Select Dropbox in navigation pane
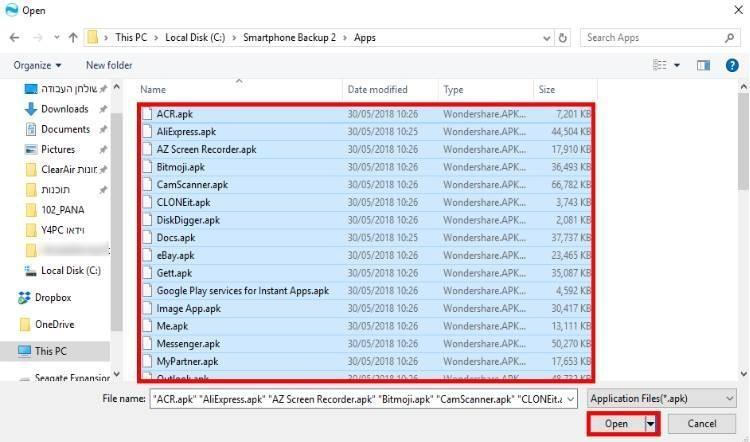 coord(53,298)
